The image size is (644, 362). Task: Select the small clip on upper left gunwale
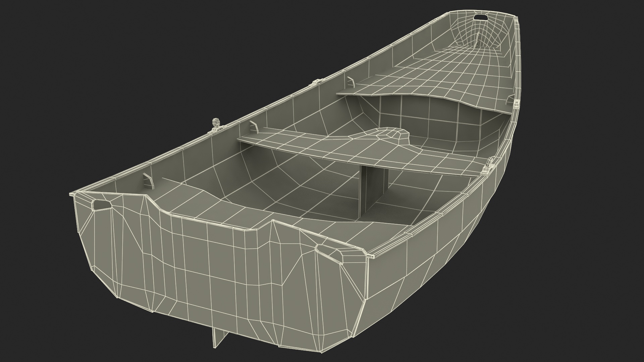[316, 82]
